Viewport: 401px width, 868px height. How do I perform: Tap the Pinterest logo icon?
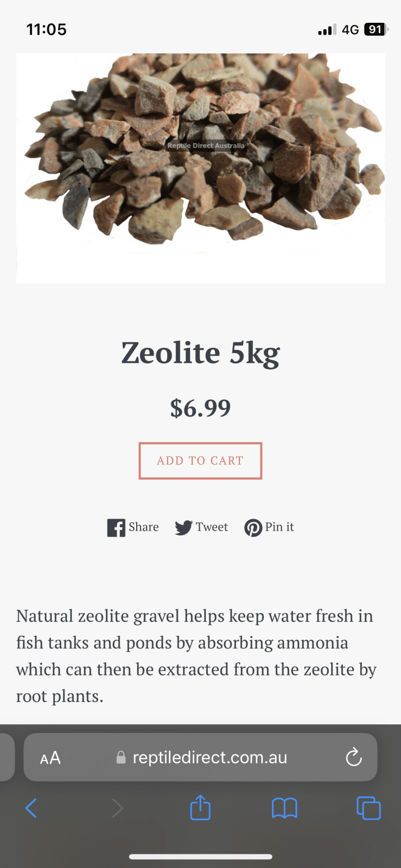[x=253, y=528]
